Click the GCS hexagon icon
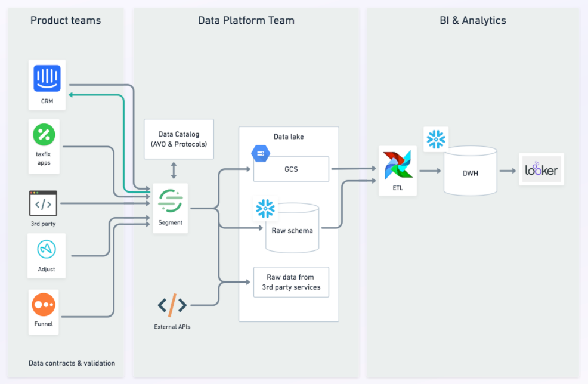 coord(260,153)
